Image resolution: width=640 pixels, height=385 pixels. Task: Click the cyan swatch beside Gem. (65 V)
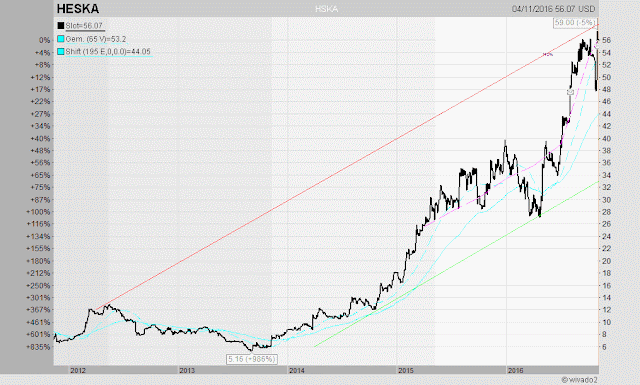point(61,39)
